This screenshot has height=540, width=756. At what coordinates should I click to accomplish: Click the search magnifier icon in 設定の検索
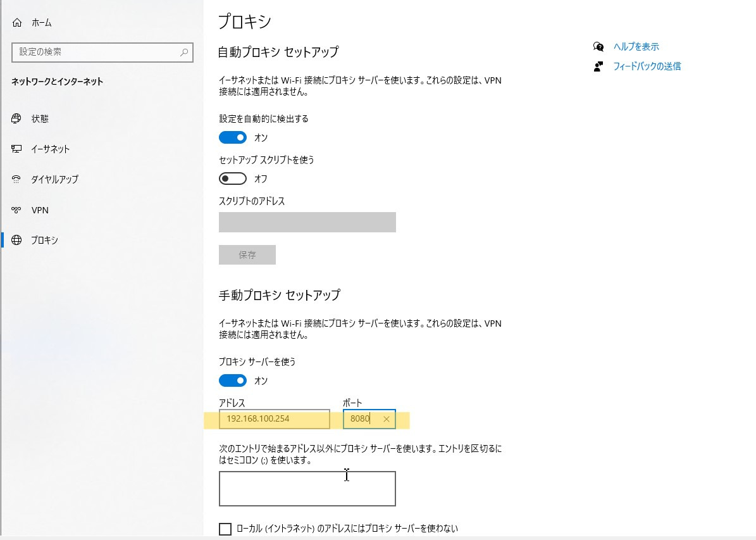click(x=183, y=52)
